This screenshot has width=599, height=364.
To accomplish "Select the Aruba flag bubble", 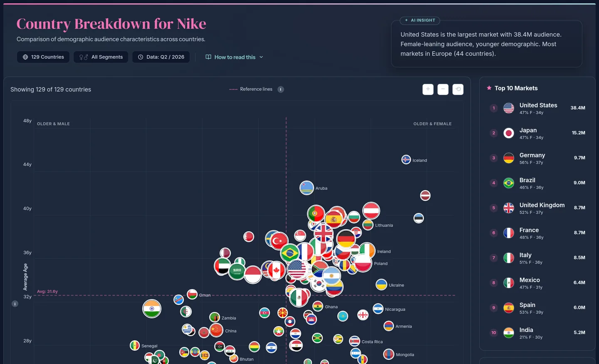I will [x=307, y=188].
